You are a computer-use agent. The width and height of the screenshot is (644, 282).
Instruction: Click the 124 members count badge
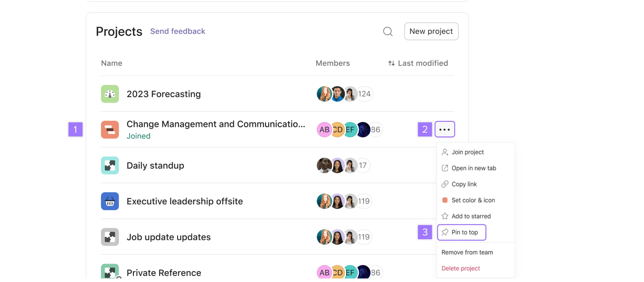click(365, 94)
